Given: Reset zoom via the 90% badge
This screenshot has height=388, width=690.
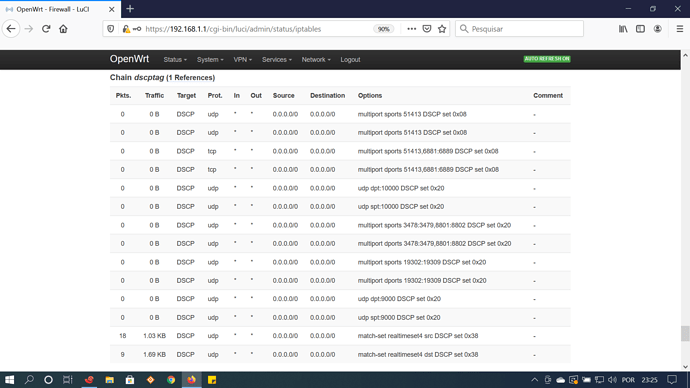Looking at the screenshot, I should (383, 29).
